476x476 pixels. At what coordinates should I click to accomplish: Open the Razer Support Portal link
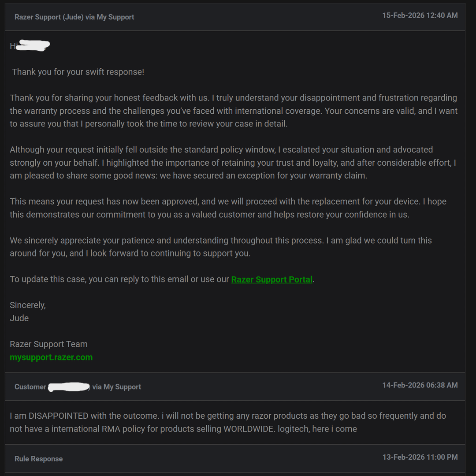271,279
